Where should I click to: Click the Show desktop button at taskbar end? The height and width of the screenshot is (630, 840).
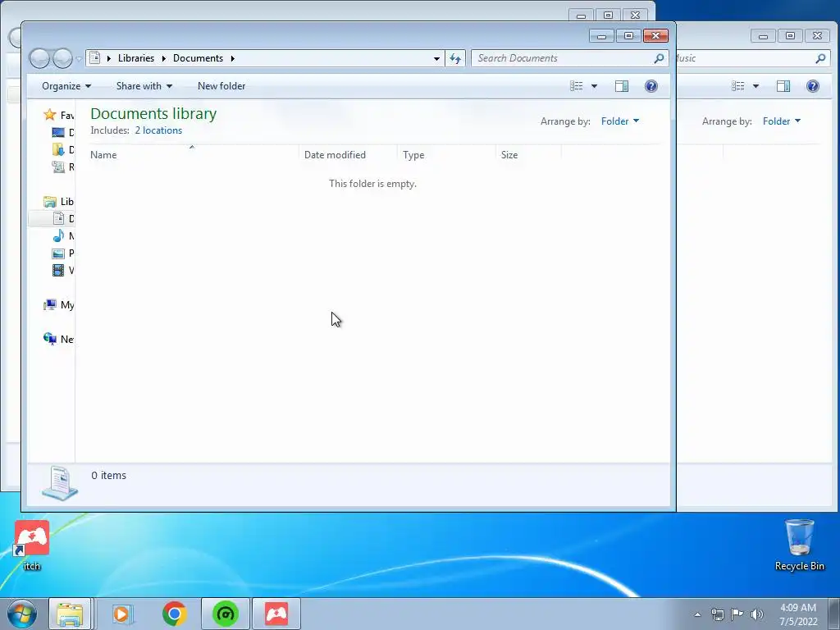point(834,614)
